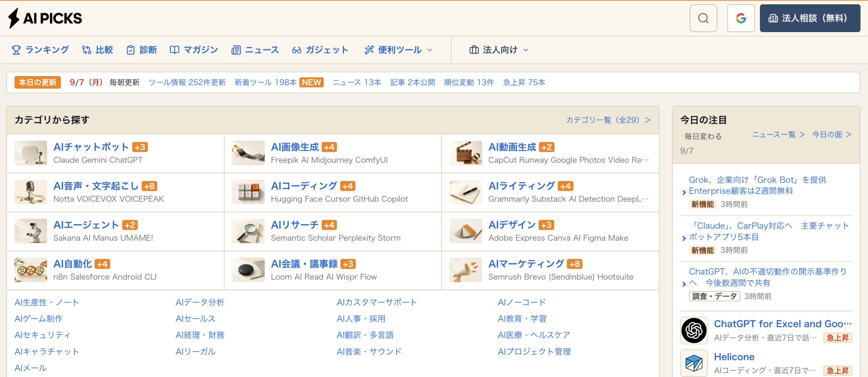The width and height of the screenshot is (868, 377).
Task: Select the AIマーケティング category
Action: coord(526,264)
